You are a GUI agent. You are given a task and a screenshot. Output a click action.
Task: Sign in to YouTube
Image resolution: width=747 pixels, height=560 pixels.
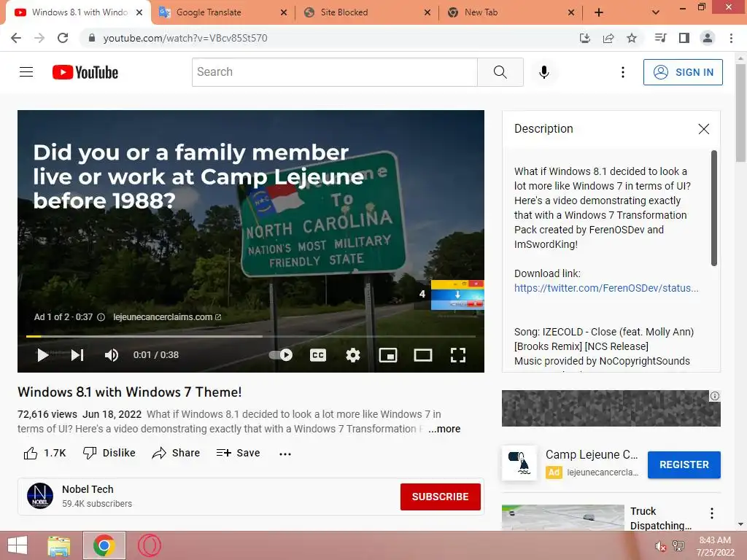point(683,72)
